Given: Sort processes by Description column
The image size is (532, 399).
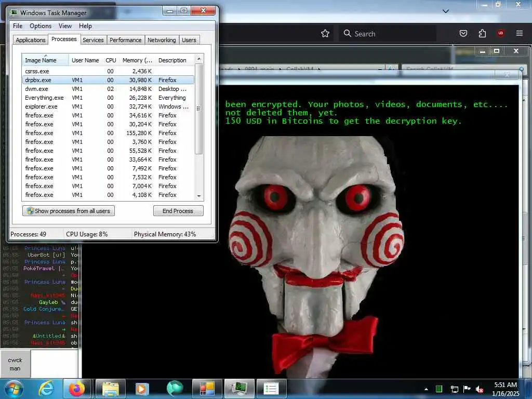Looking at the screenshot, I should [x=175, y=60].
